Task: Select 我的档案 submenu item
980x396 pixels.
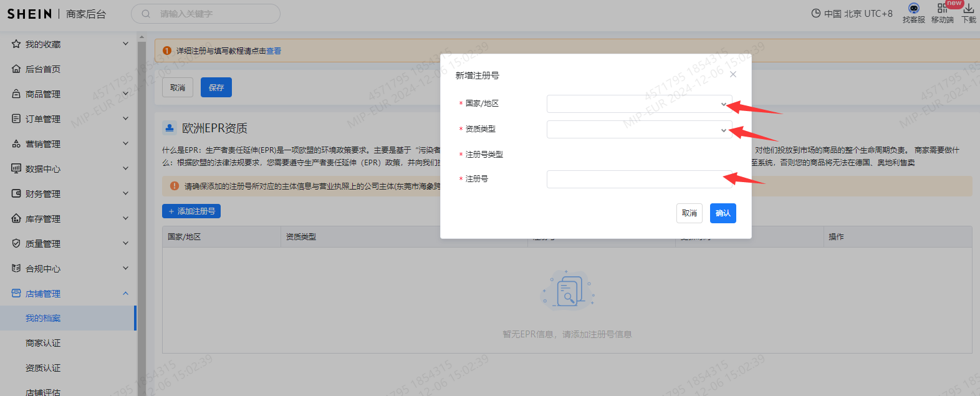Action: coord(67,318)
